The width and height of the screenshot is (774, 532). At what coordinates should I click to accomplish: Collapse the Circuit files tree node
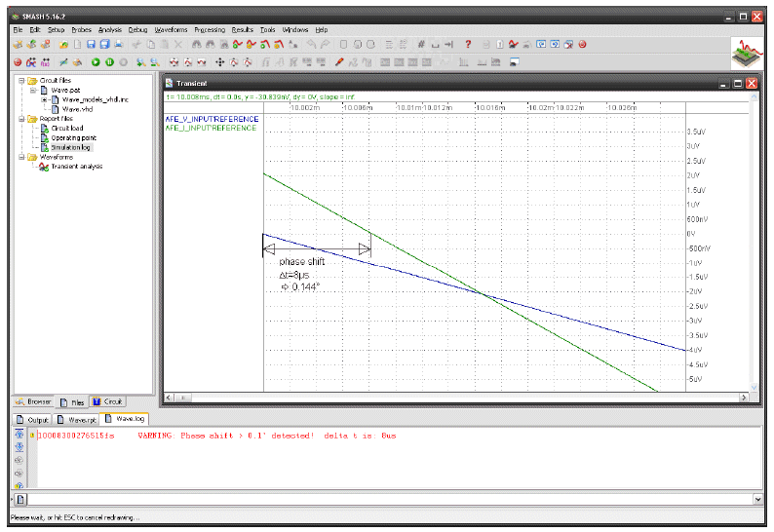[21, 80]
